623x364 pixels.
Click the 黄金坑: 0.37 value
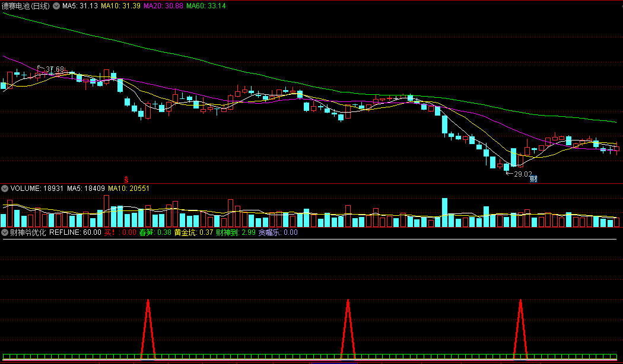194,232
